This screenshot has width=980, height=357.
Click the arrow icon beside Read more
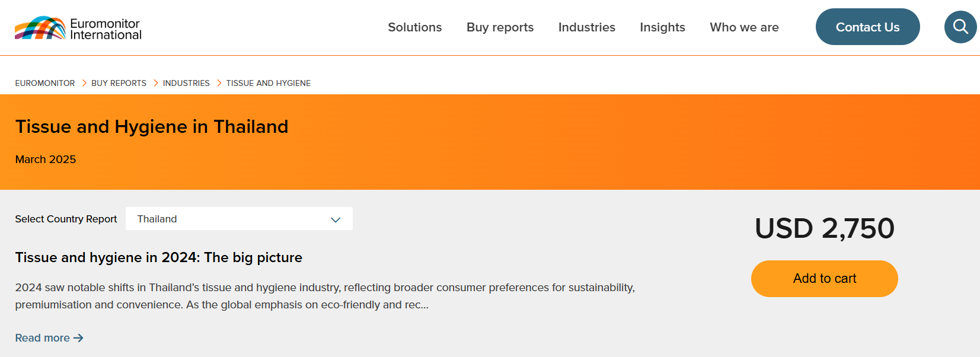[78, 338]
